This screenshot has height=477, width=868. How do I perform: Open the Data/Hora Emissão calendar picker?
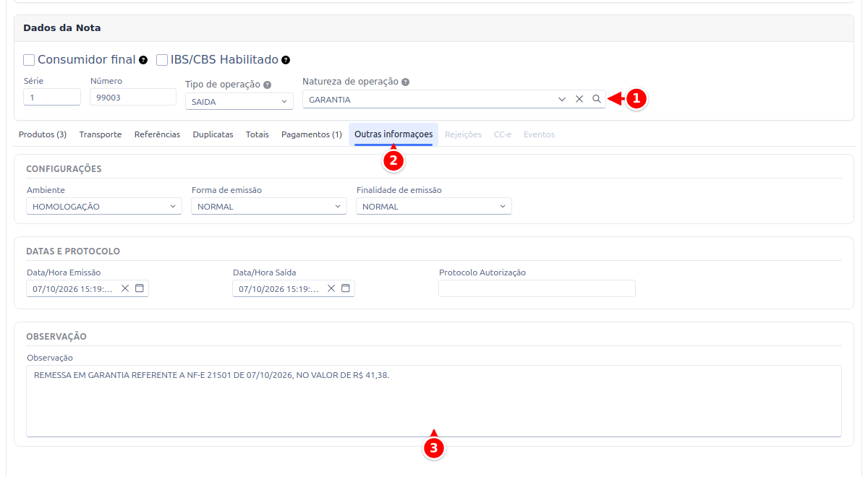(x=140, y=288)
